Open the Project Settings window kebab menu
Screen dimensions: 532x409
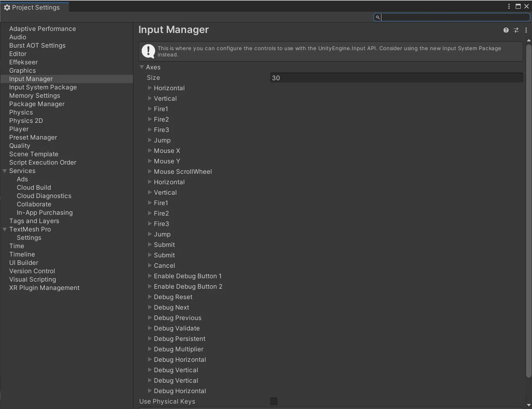click(x=509, y=6)
